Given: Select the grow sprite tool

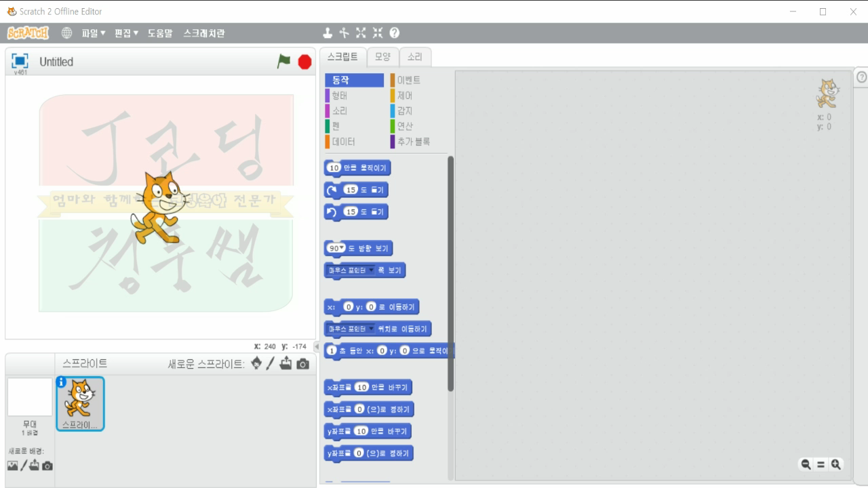Looking at the screenshot, I should point(361,32).
